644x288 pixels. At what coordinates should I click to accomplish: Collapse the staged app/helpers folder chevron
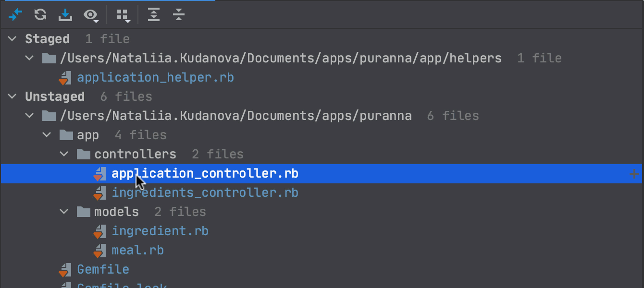point(30,58)
